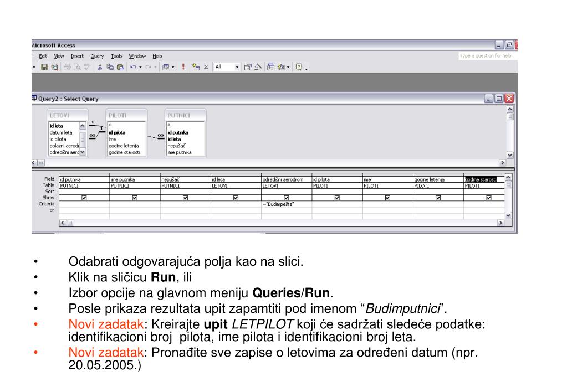Click the 'godine starosti' field cell in grid

pyautogui.click(x=484, y=179)
